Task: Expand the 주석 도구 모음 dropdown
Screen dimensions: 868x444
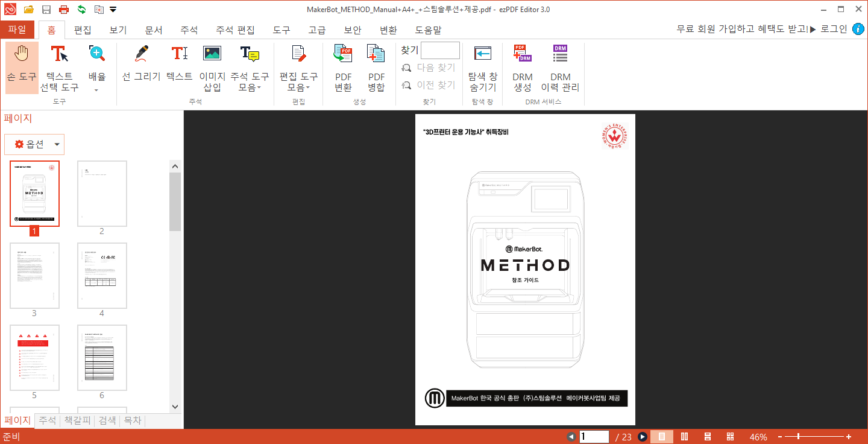Action: [x=259, y=87]
